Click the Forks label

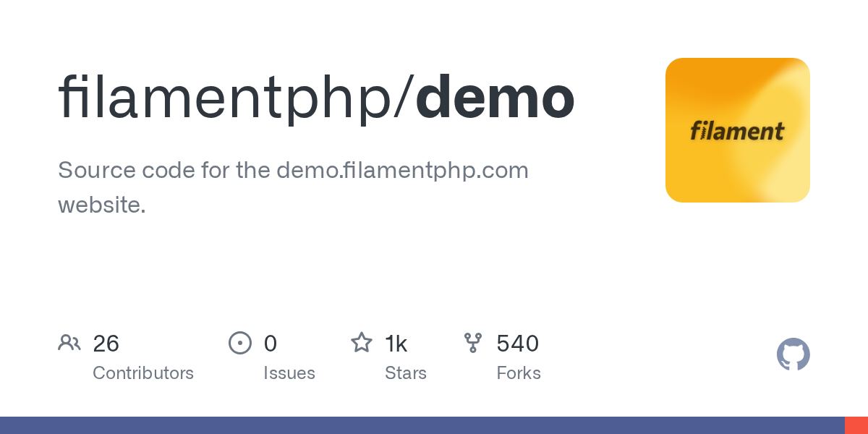pyautogui.click(x=519, y=373)
